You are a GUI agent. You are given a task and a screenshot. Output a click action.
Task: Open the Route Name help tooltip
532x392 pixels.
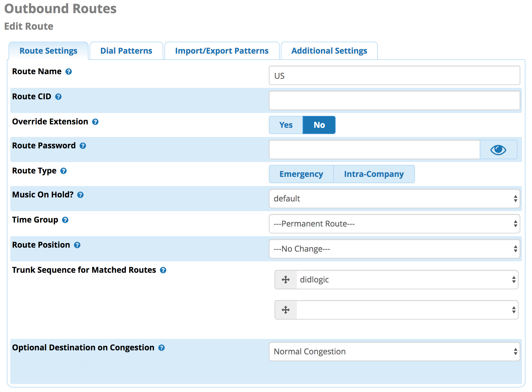pos(69,72)
